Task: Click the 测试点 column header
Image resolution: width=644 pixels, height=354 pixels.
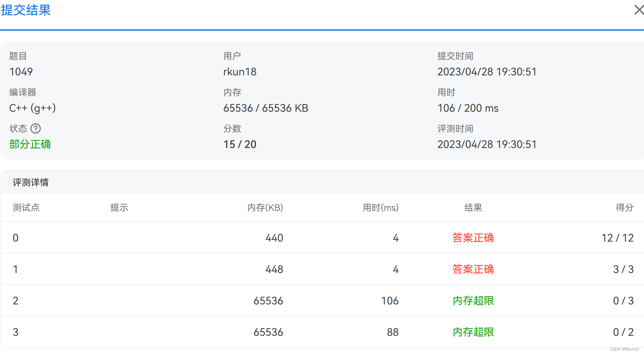Action: click(x=26, y=208)
